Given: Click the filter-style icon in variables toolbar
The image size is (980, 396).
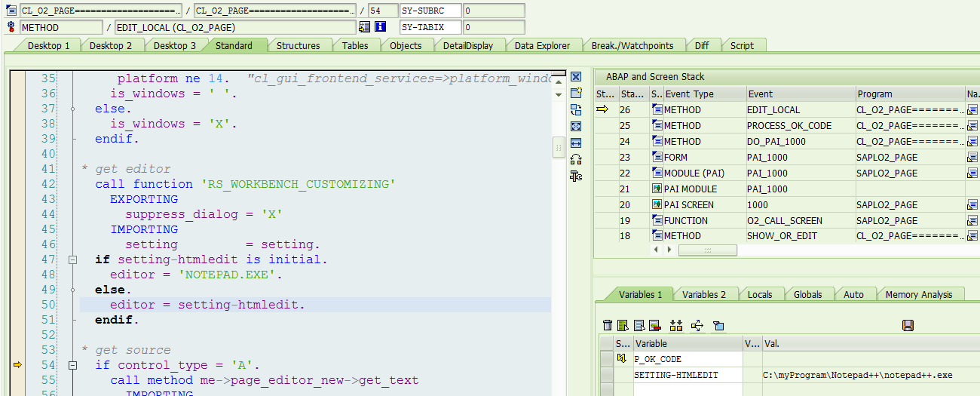Looking at the screenshot, I should [x=718, y=326].
